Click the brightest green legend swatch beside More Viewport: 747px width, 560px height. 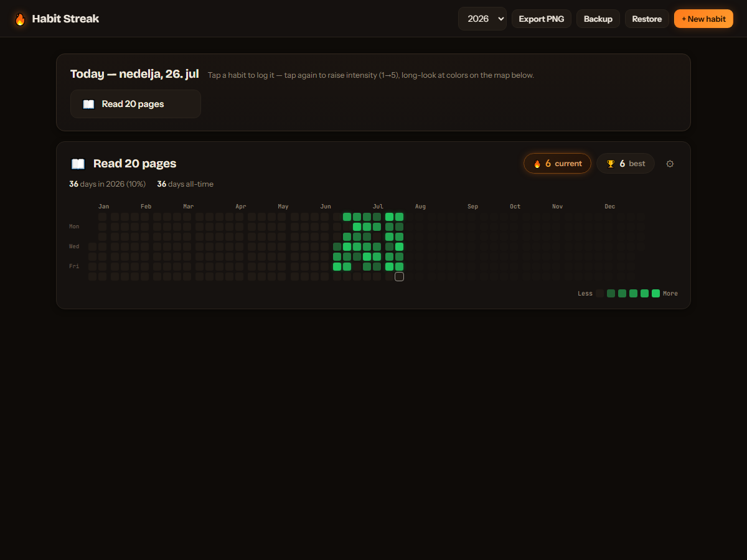655,293
